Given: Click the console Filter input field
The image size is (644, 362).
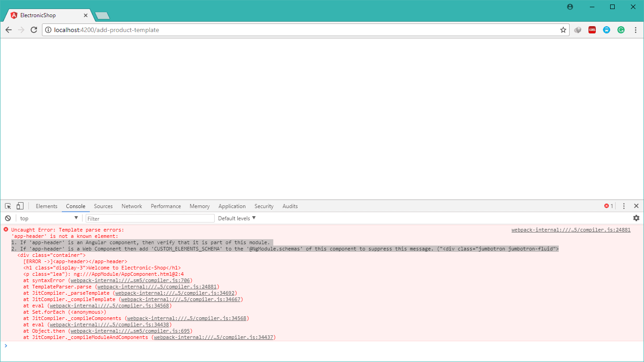Looking at the screenshot, I should 150,218.
